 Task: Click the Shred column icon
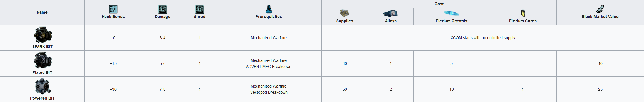click(200, 9)
